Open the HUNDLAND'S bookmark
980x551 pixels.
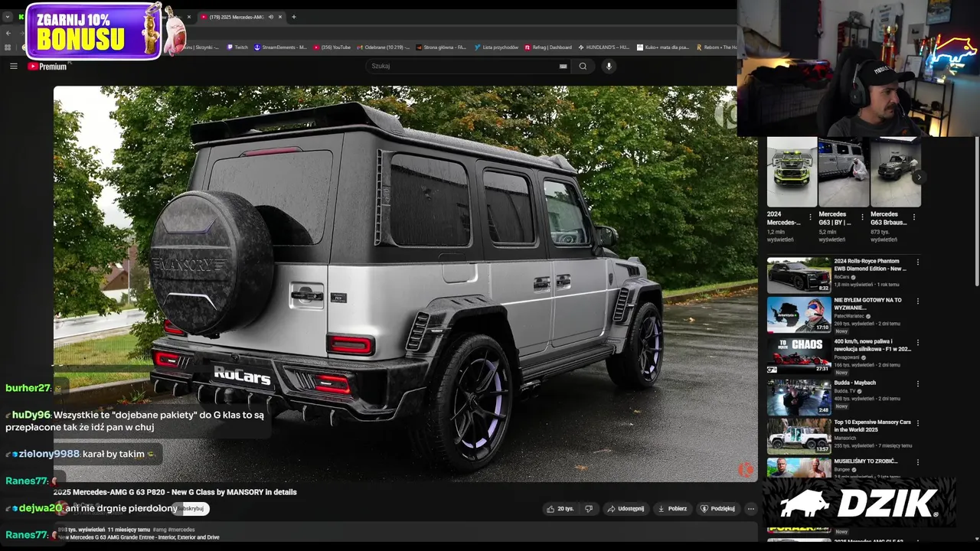tap(604, 47)
